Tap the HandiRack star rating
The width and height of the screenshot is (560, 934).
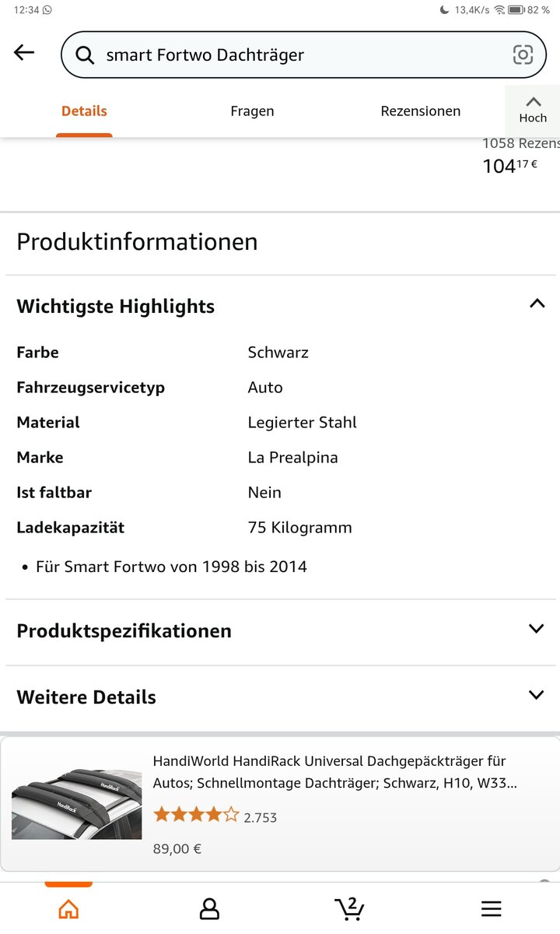tap(196, 816)
